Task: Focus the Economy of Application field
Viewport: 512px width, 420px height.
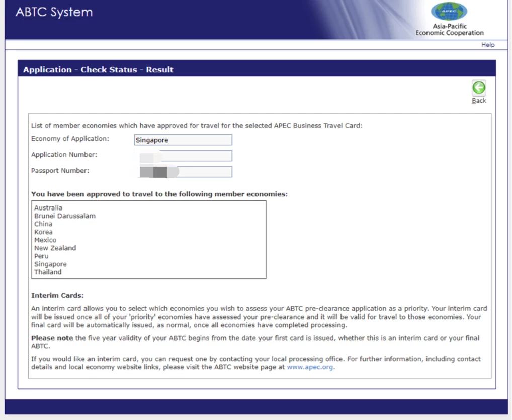Action: pyautogui.click(x=183, y=140)
